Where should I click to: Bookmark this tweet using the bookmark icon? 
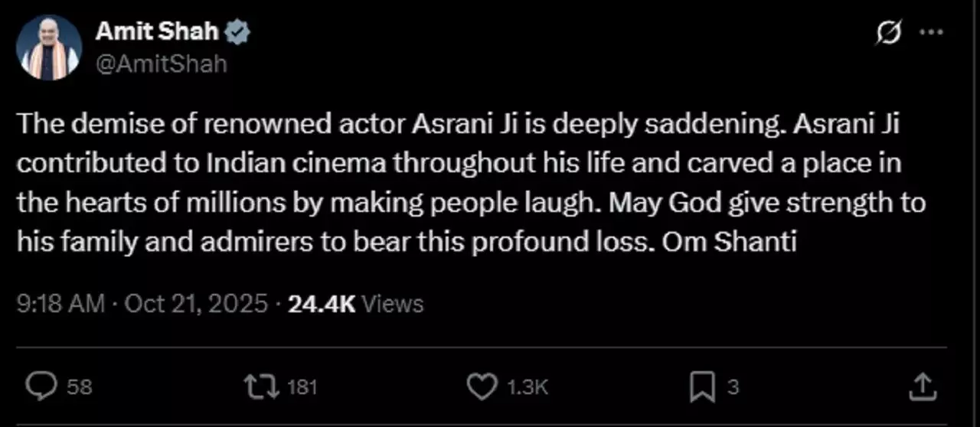[701, 386]
